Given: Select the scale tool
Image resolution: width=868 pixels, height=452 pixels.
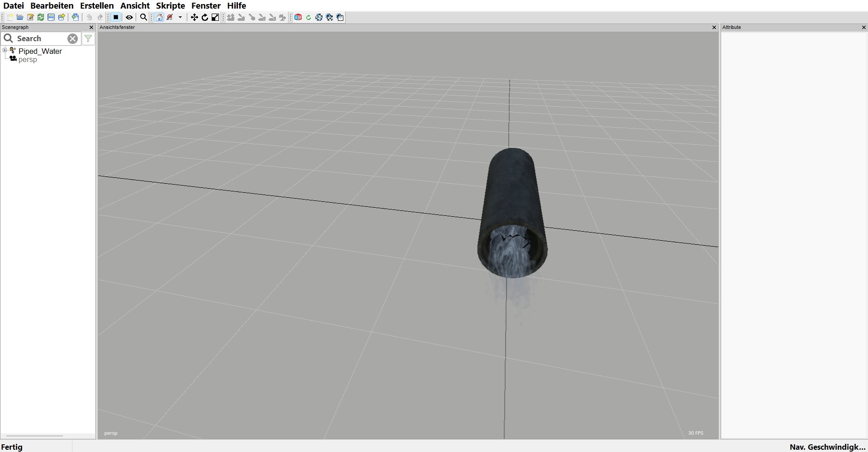Looking at the screenshot, I should [215, 17].
